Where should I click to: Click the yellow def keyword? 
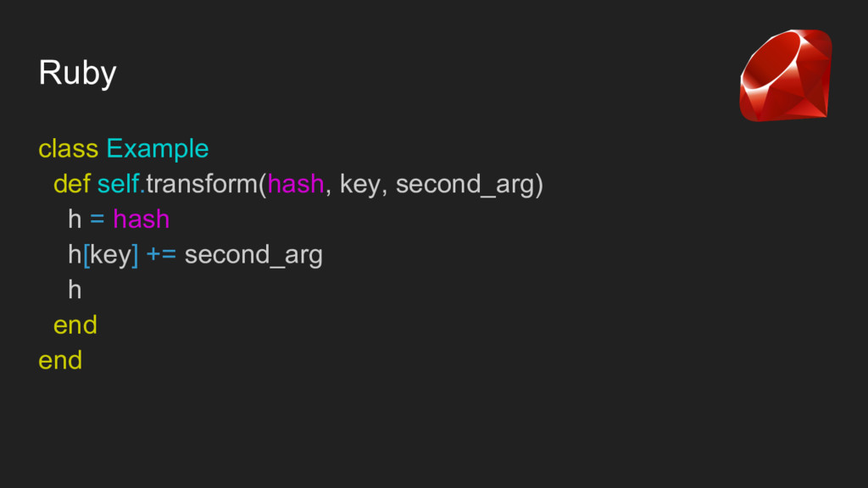click(x=71, y=184)
